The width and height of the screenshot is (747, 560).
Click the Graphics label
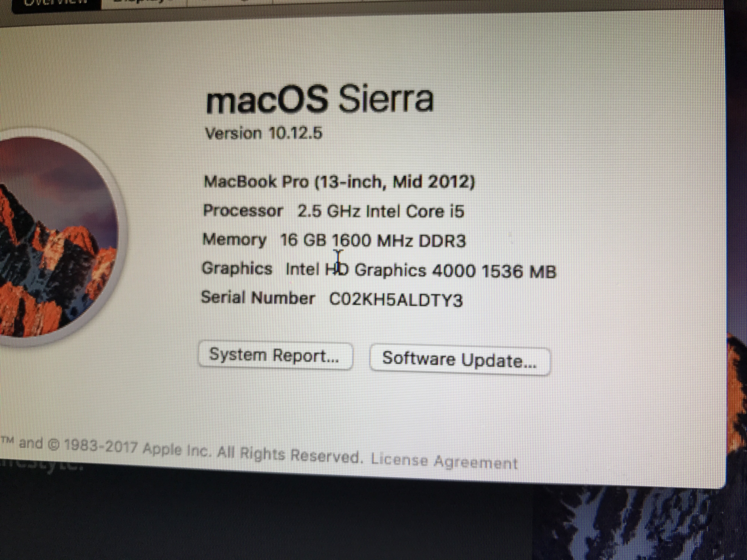click(x=237, y=269)
